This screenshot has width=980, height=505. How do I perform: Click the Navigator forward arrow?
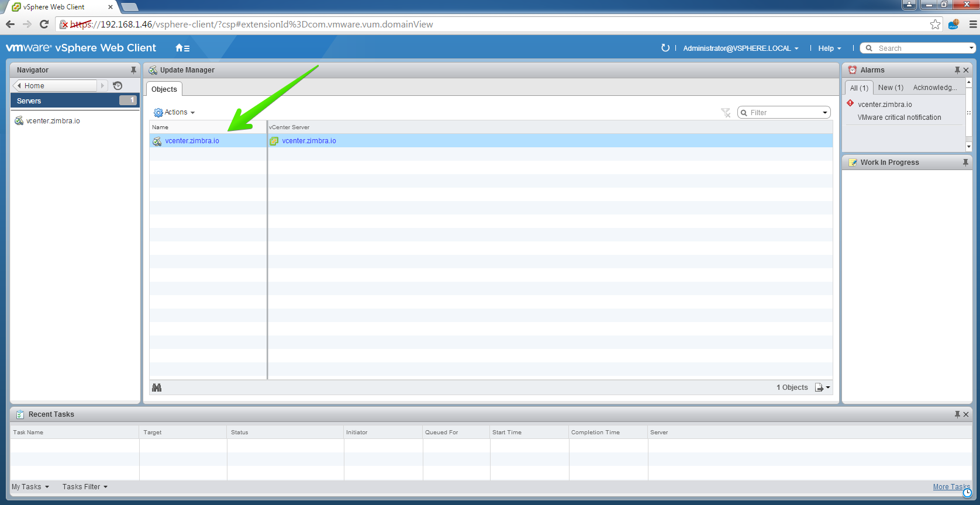(102, 86)
